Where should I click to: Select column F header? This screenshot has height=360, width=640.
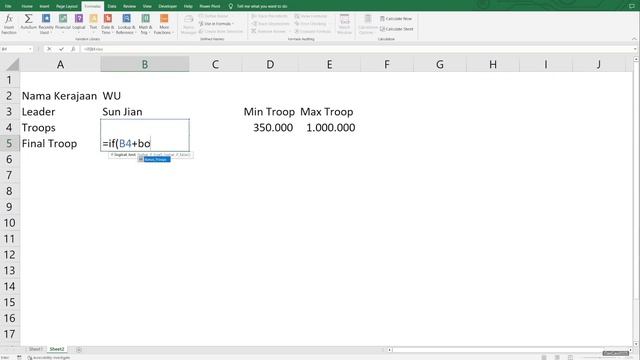pos(387,64)
